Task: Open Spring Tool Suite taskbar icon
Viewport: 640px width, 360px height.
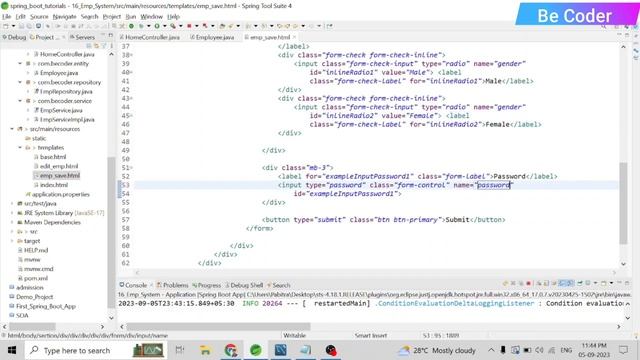Action: click(256, 350)
